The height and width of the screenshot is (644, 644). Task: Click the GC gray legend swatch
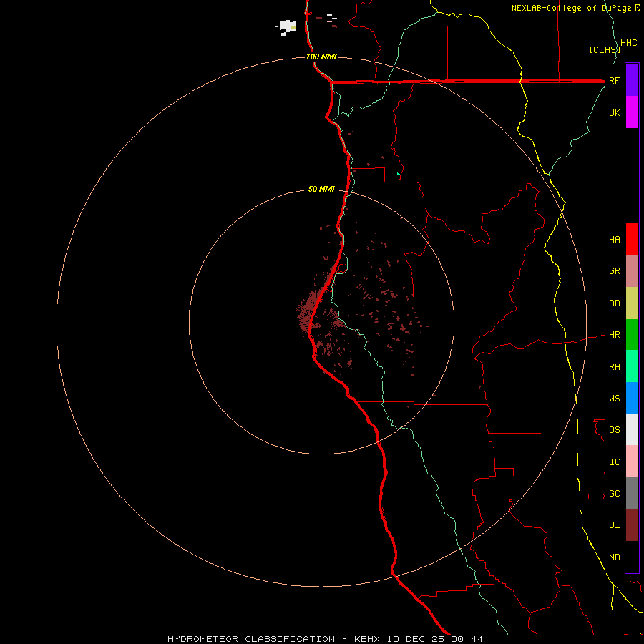(x=632, y=493)
